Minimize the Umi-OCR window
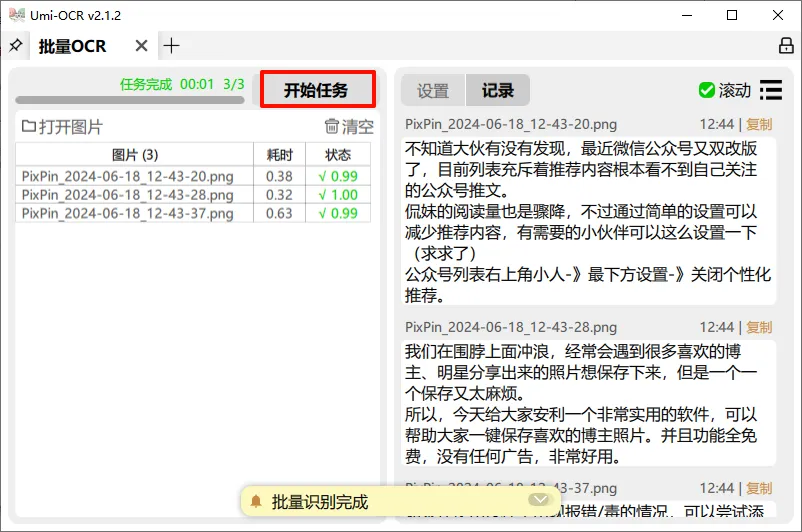The width and height of the screenshot is (802, 532). point(687,15)
